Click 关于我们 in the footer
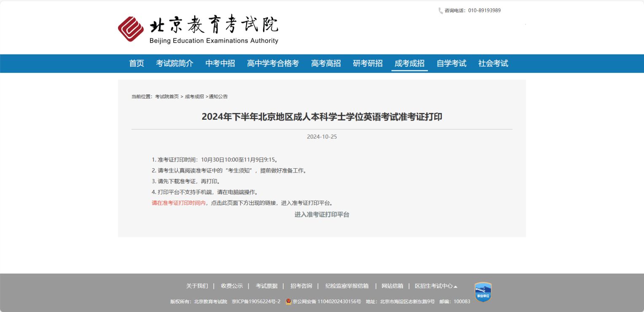 [x=198, y=286]
